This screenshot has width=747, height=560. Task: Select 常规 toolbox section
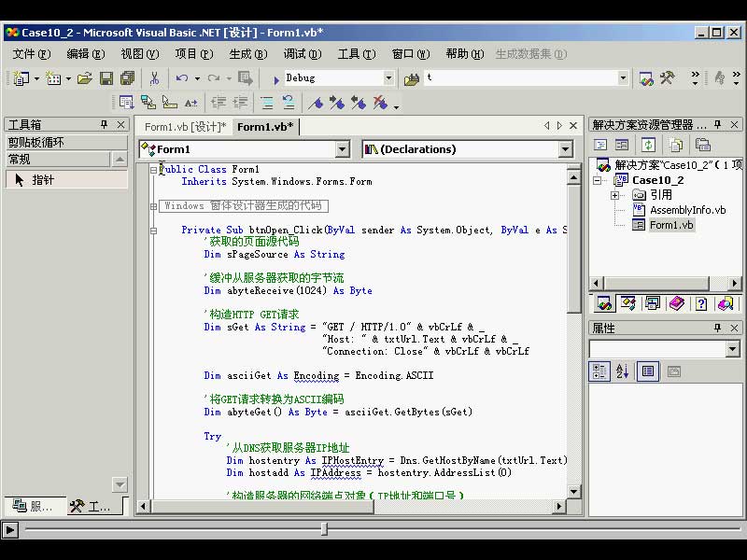click(58, 159)
